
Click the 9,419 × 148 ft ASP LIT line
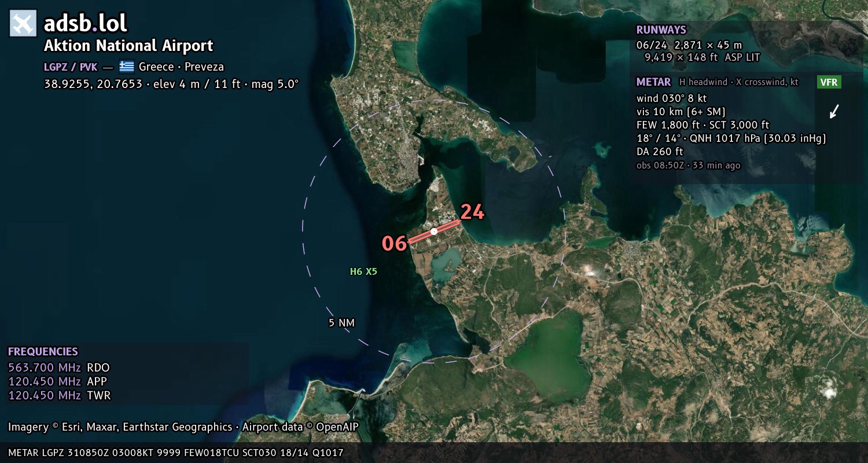click(x=702, y=57)
